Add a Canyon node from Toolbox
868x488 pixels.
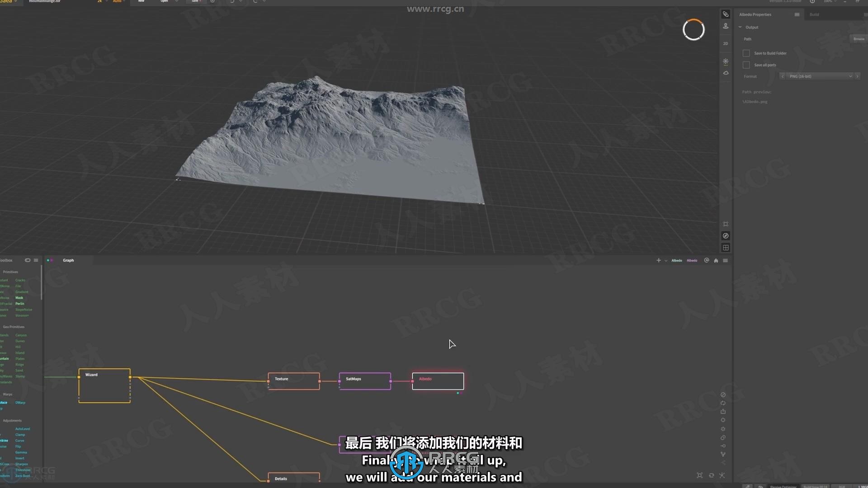click(21, 335)
